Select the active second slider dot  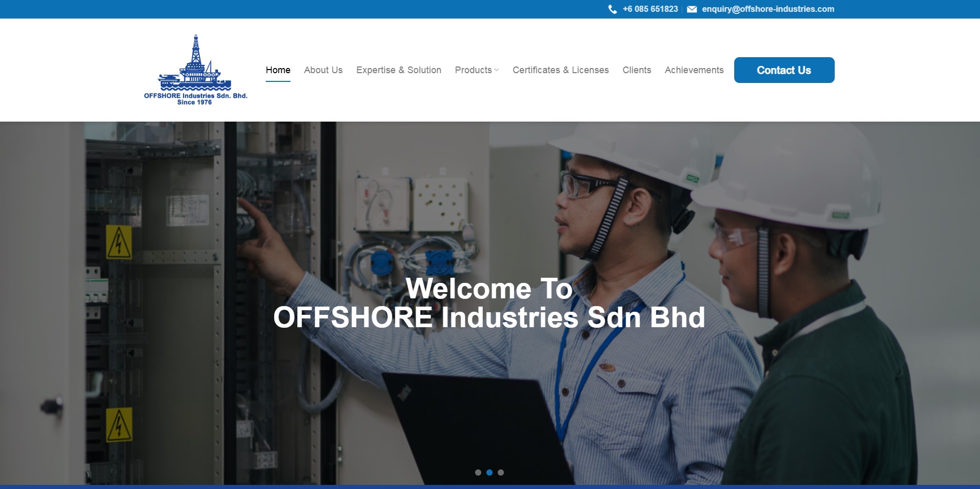(489, 473)
